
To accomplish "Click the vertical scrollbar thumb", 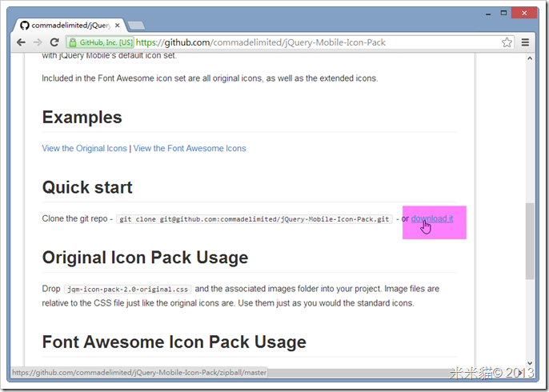I will pos(530,241).
